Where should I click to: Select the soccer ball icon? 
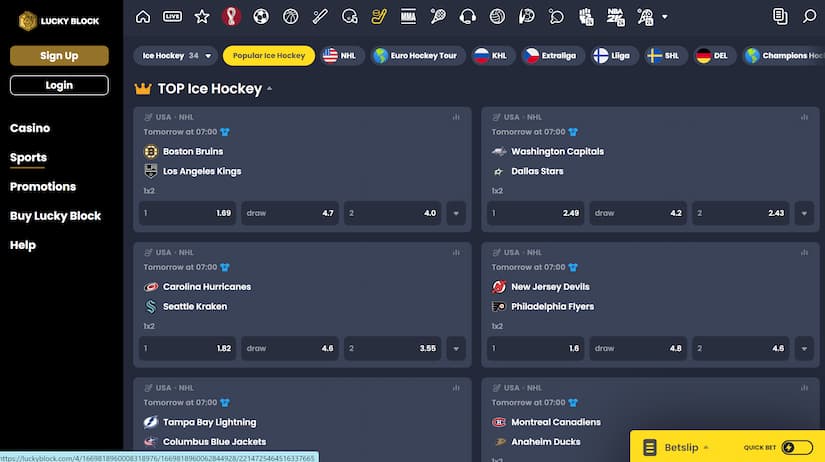pos(260,17)
